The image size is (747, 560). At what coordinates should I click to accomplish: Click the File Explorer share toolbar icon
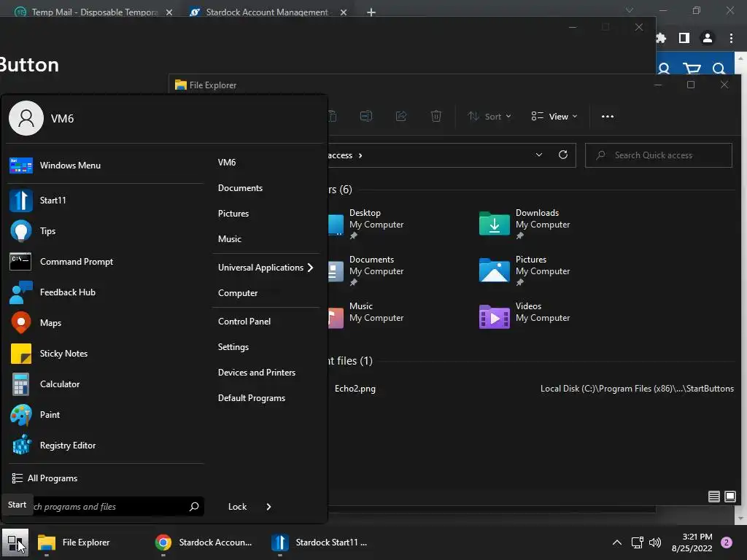pyautogui.click(x=401, y=116)
